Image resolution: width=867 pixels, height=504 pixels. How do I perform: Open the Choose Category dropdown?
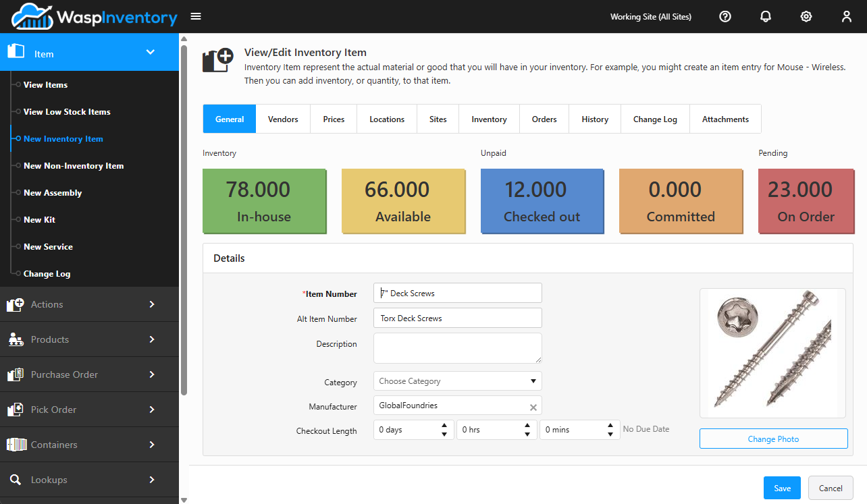click(x=457, y=381)
